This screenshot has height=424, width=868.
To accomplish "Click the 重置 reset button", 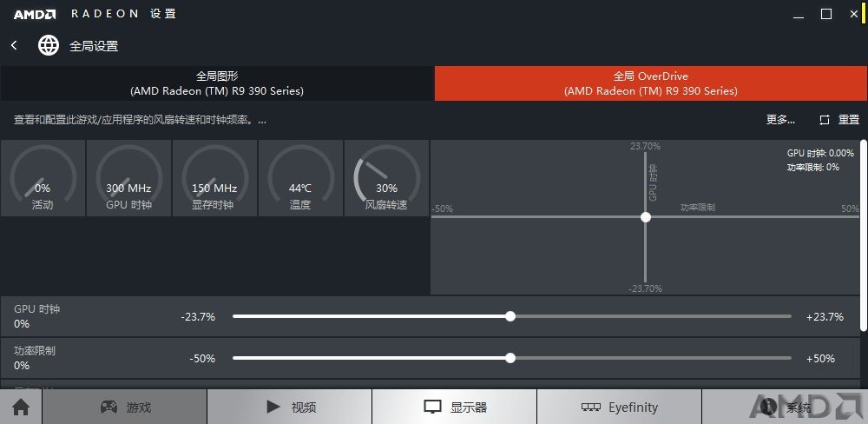I will coord(849,120).
